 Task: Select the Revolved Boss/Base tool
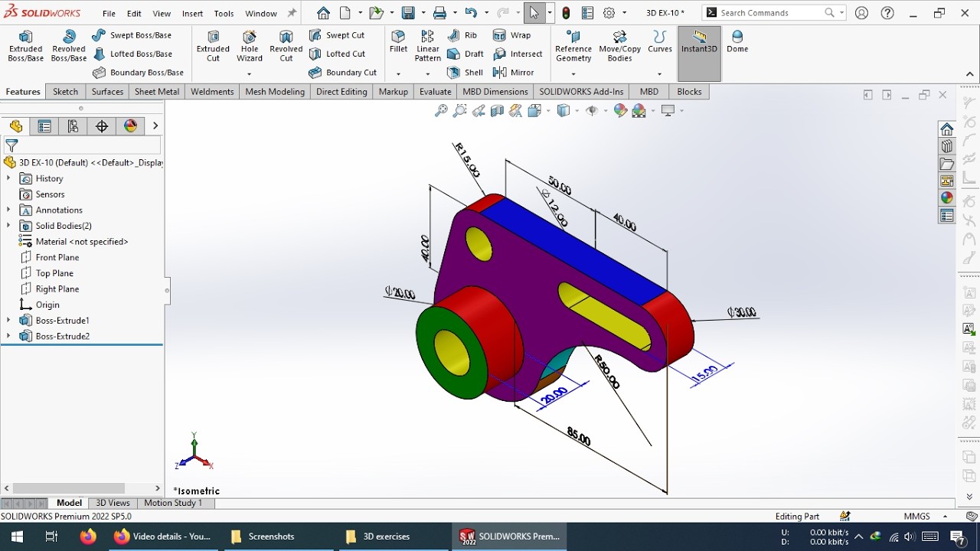coord(69,46)
